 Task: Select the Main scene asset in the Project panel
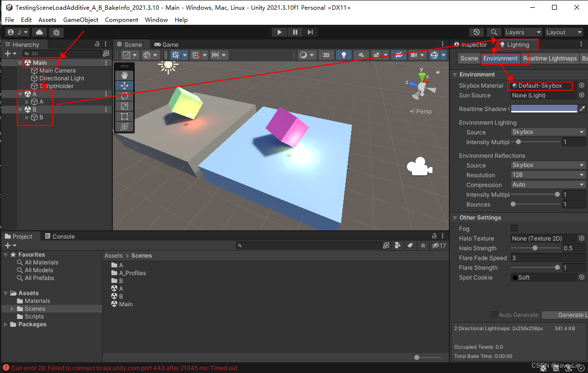[x=122, y=304]
